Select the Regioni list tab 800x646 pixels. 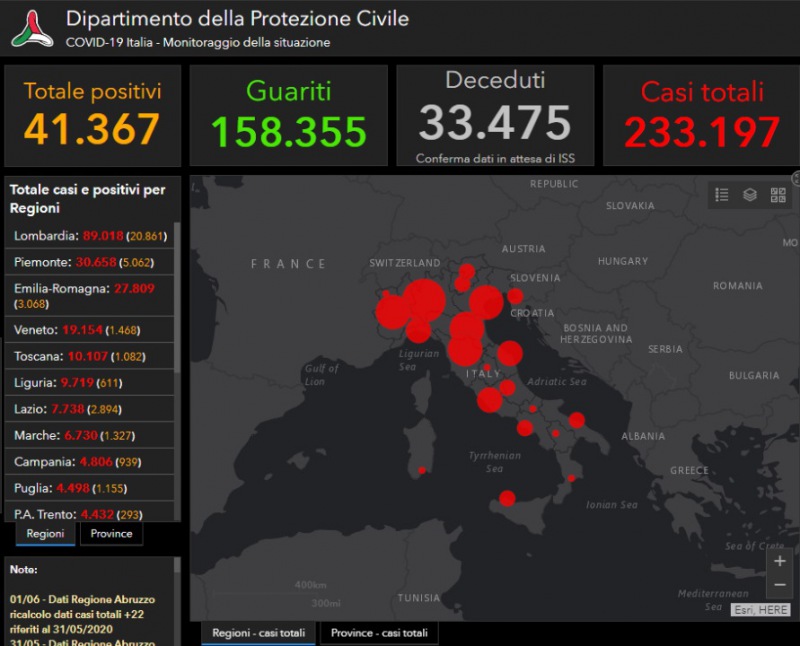click(45, 534)
